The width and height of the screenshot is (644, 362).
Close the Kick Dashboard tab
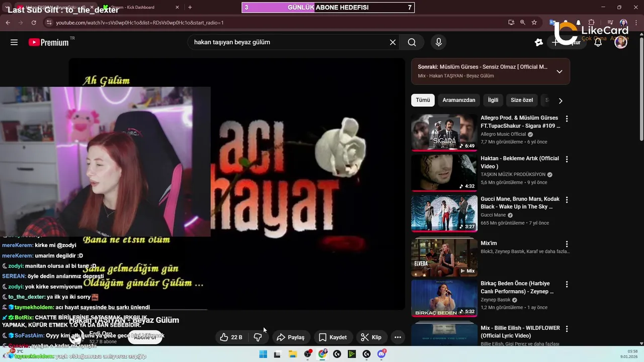[x=177, y=8]
